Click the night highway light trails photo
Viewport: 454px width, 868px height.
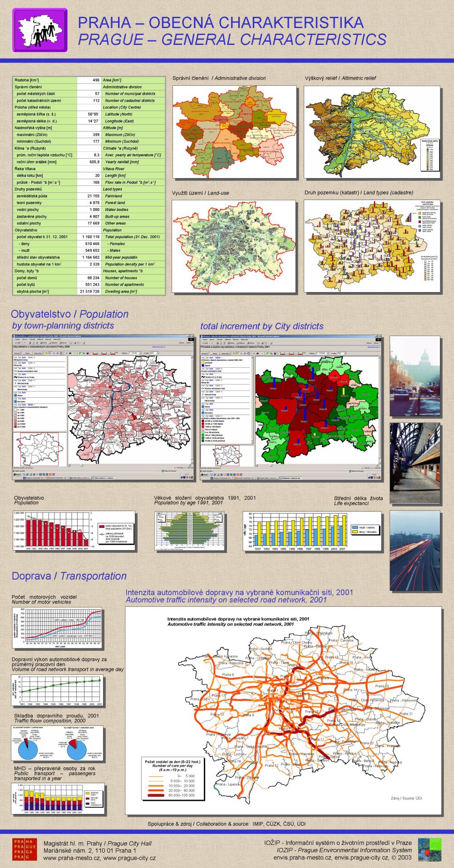(415, 551)
